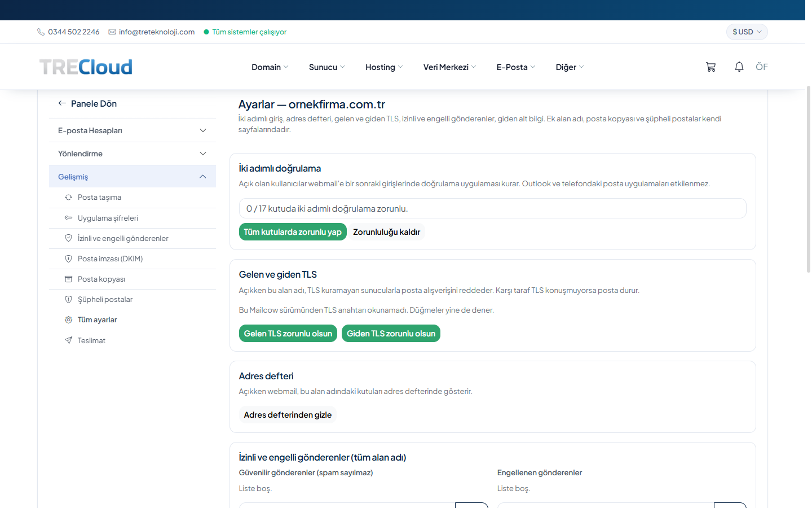Click Gelen TLS zorunlu olsun button
The height and width of the screenshot is (508, 812).
(x=288, y=334)
